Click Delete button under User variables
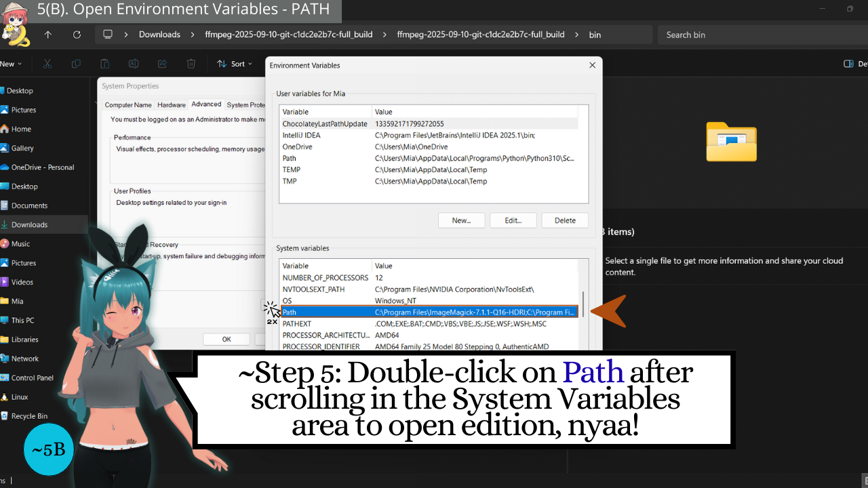 [565, 220]
